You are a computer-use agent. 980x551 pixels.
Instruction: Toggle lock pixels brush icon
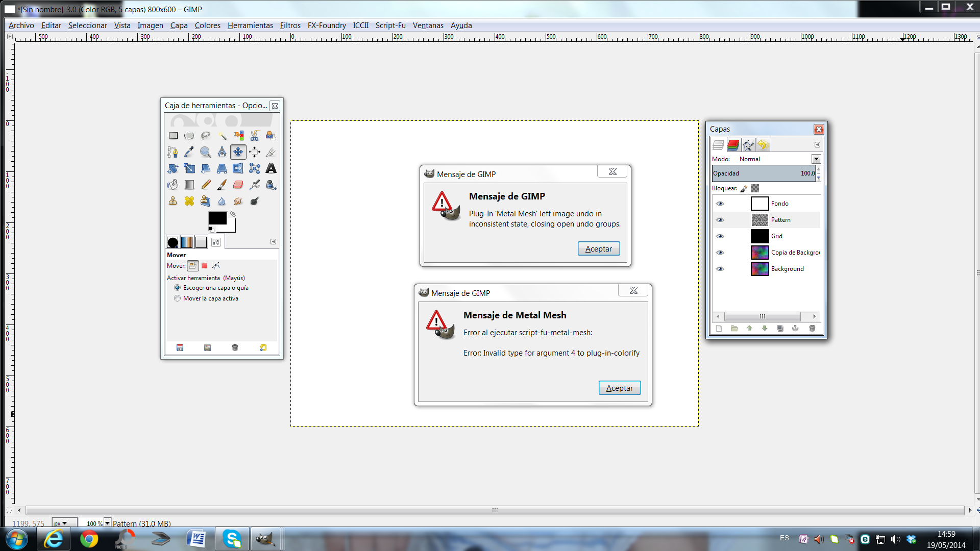tap(744, 189)
